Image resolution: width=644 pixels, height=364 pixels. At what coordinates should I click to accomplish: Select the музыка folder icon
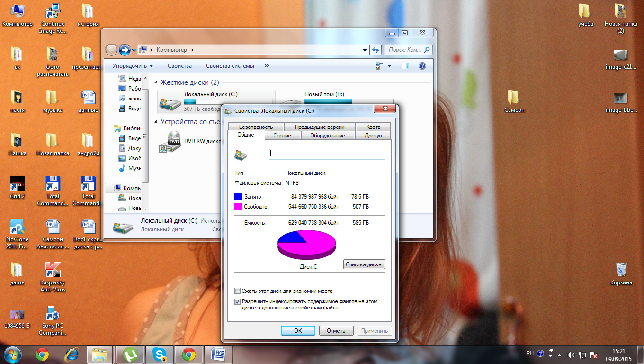53,101
